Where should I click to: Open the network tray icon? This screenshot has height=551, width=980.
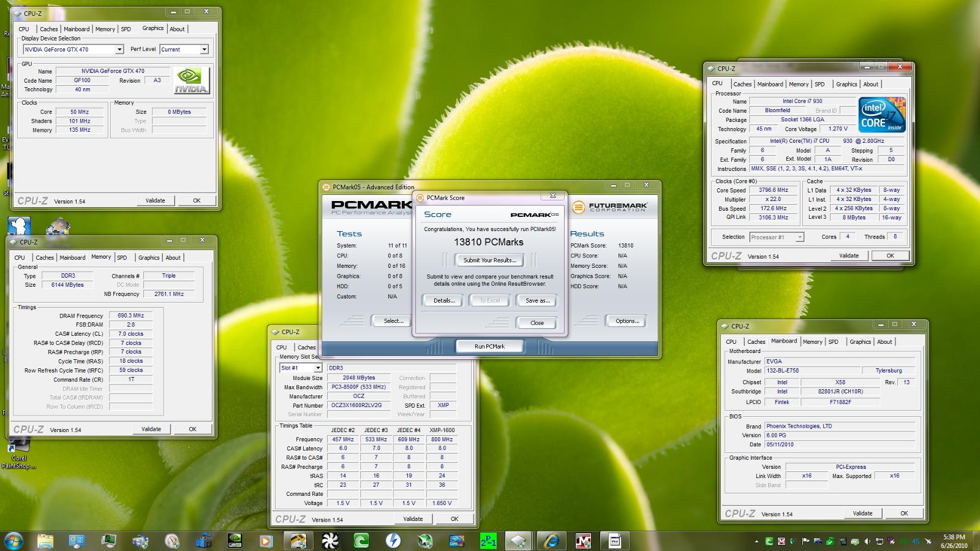tap(879, 541)
